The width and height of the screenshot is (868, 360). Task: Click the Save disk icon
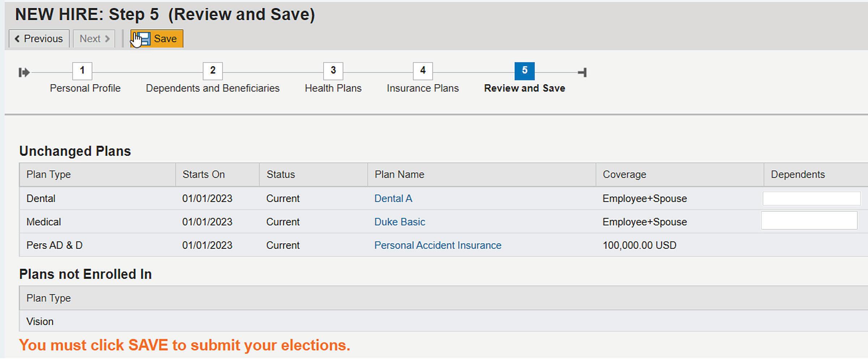[x=144, y=38]
